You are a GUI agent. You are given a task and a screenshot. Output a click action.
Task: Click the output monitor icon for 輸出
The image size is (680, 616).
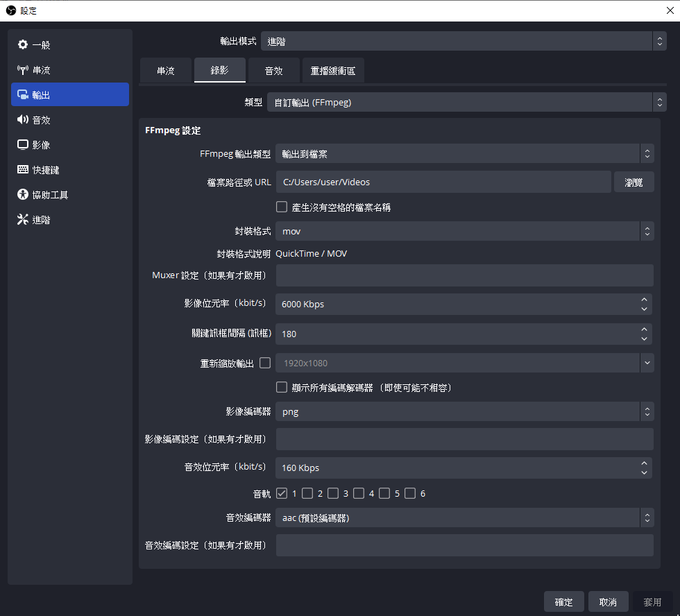22,94
